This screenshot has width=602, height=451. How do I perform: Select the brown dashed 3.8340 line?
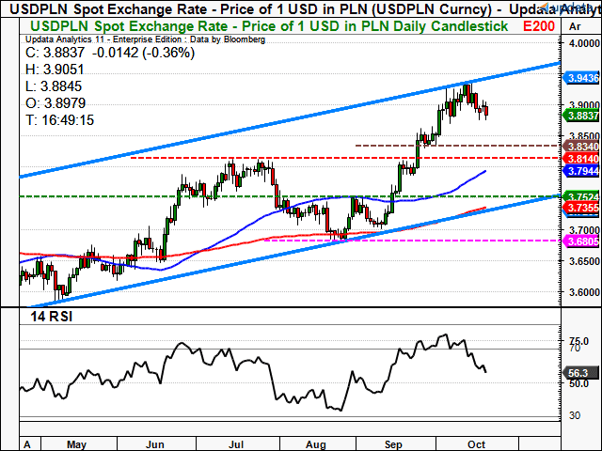click(x=458, y=145)
